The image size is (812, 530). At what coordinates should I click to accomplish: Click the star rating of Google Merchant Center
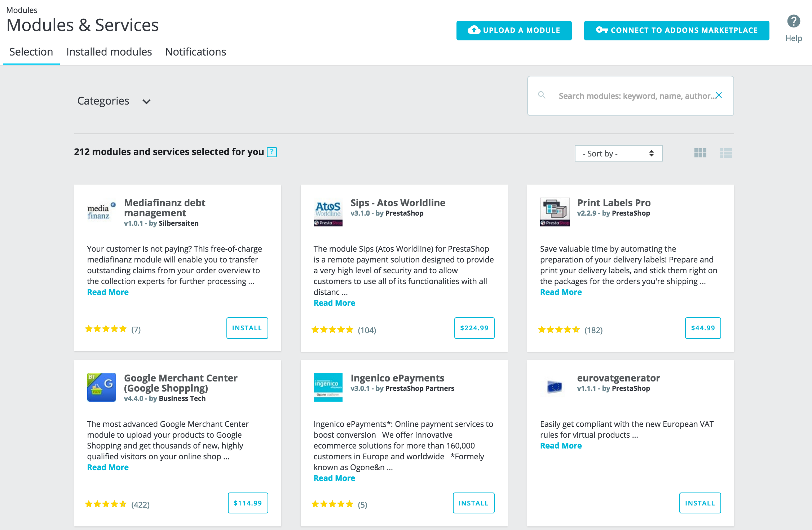[x=106, y=504]
